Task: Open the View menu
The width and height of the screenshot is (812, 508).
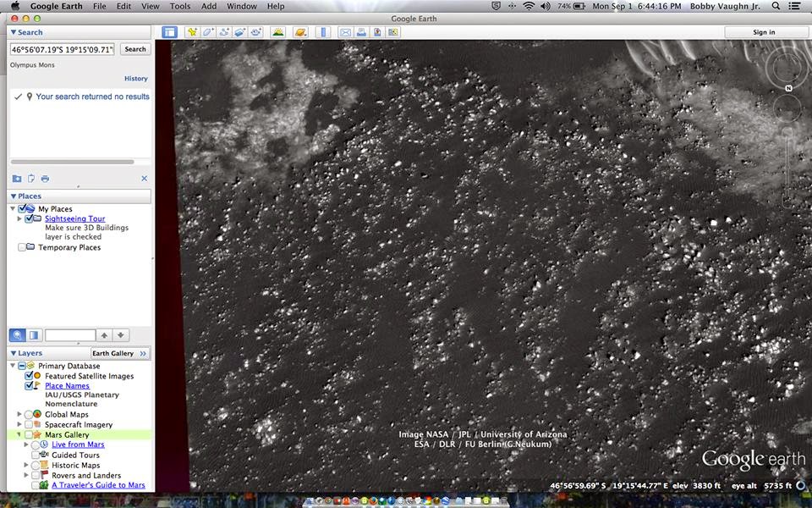Action: point(151,6)
